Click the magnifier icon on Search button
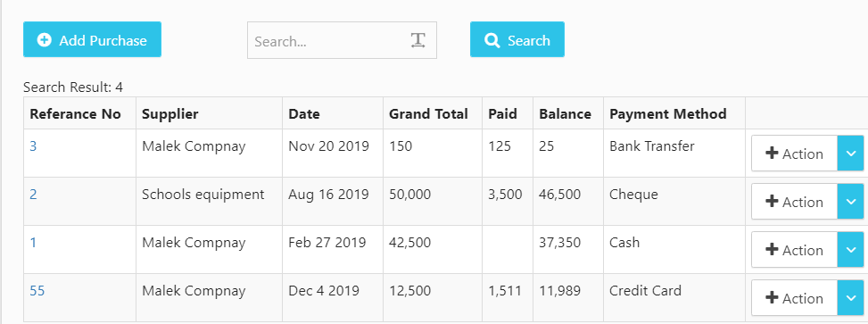 492,40
